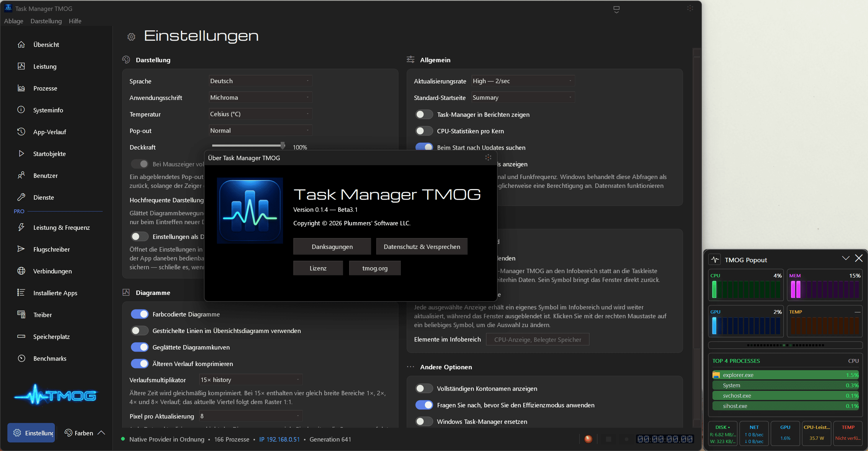Enable Windows Task-Manager ersetzen
Image resolution: width=868 pixels, height=451 pixels.
tap(424, 422)
